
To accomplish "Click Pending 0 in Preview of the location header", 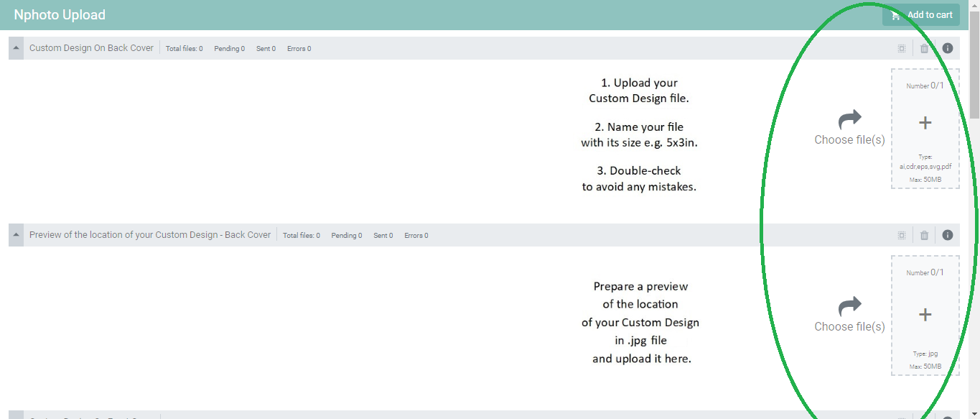I will click(x=346, y=236).
